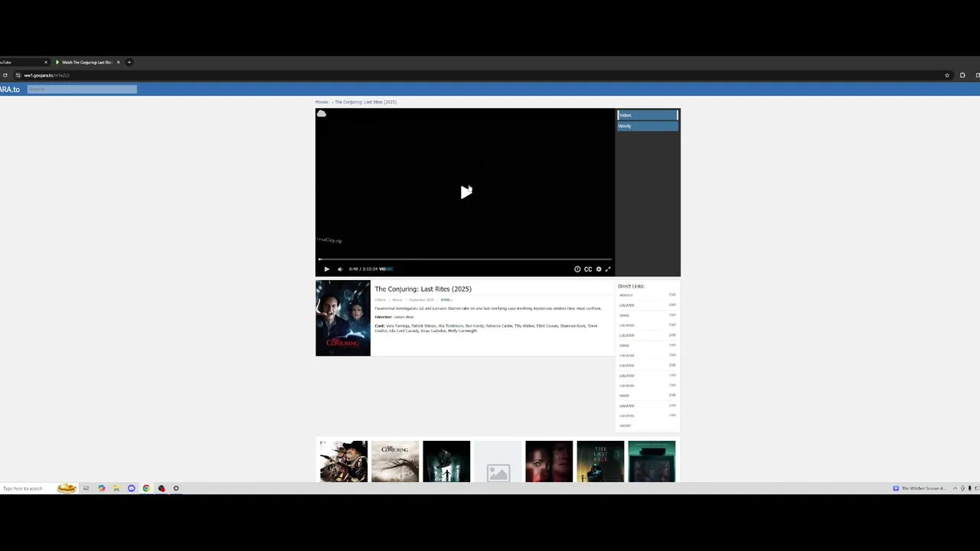Select the Wootly server tab
The height and width of the screenshot is (551, 980).
click(648, 126)
